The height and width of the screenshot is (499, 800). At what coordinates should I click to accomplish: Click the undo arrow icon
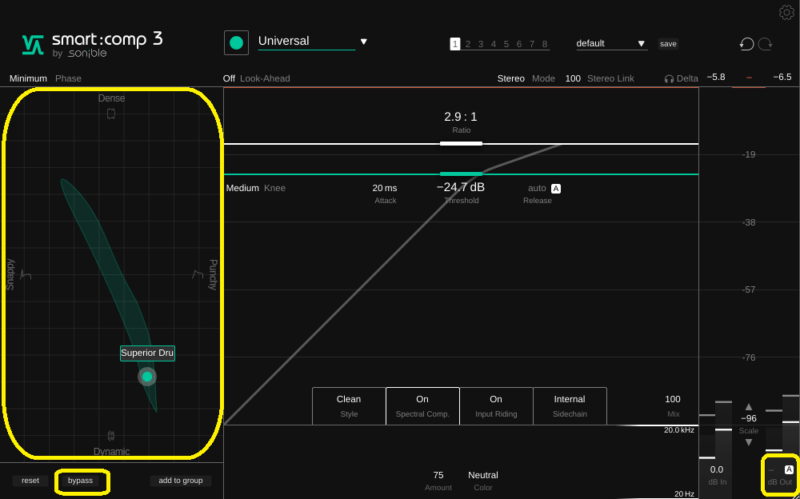746,44
